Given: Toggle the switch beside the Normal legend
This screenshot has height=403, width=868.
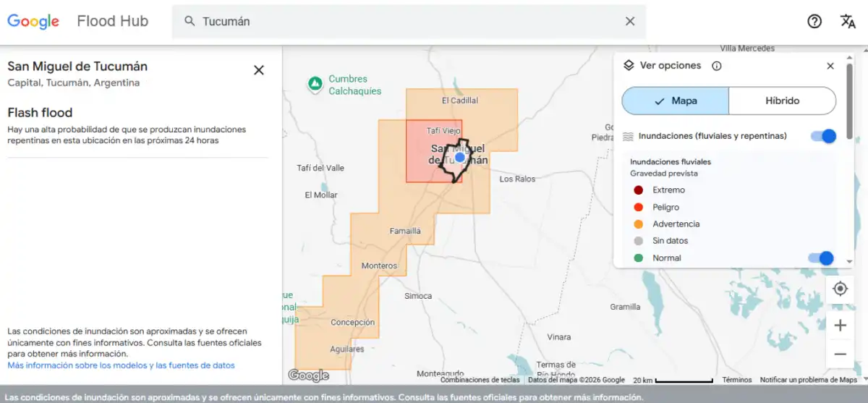Looking at the screenshot, I should coord(821,258).
